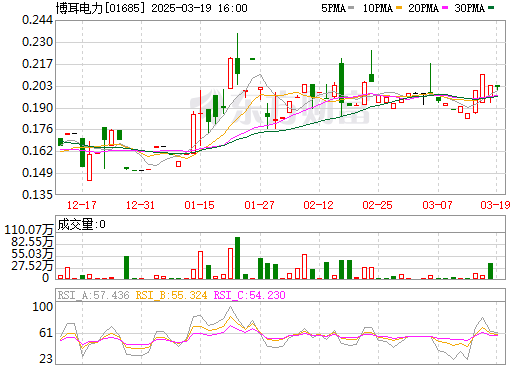Click the 12-17 date label
520x365 pixels.
tap(82, 205)
